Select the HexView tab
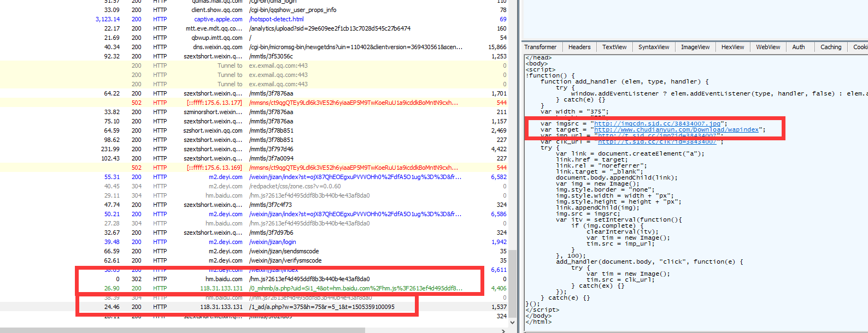The image size is (868, 333). click(x=732, y=47)
